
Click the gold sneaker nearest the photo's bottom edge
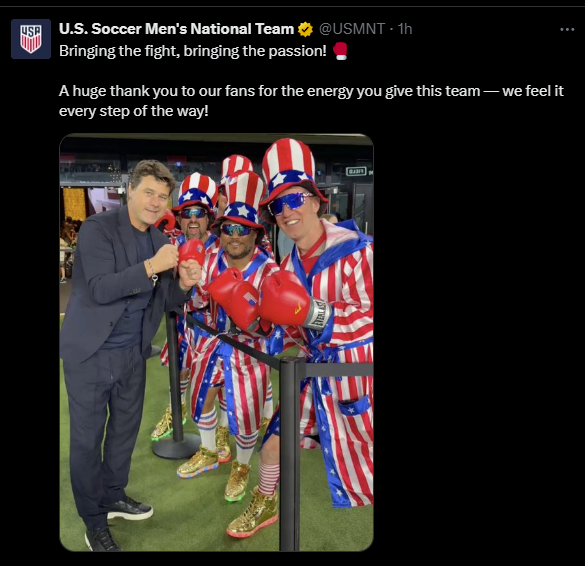253,513
